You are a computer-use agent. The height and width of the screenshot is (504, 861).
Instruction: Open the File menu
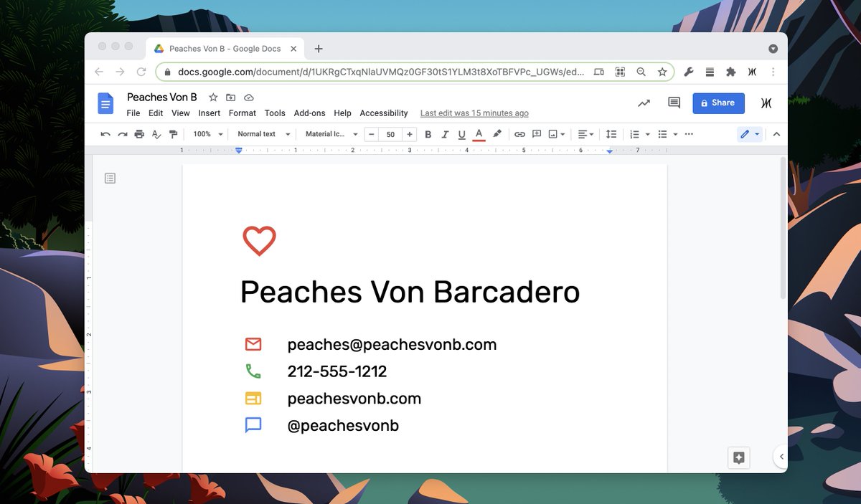[x=133, y=113]
